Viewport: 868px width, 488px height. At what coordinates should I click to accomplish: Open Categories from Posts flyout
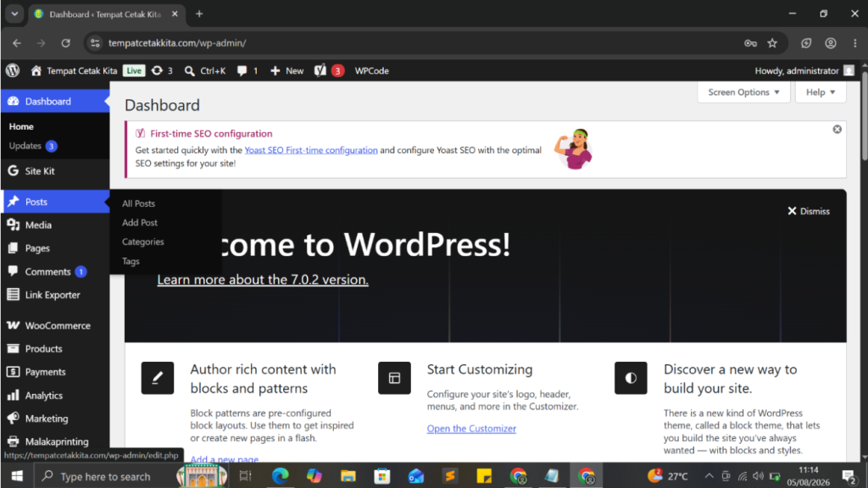pos(142,241)
